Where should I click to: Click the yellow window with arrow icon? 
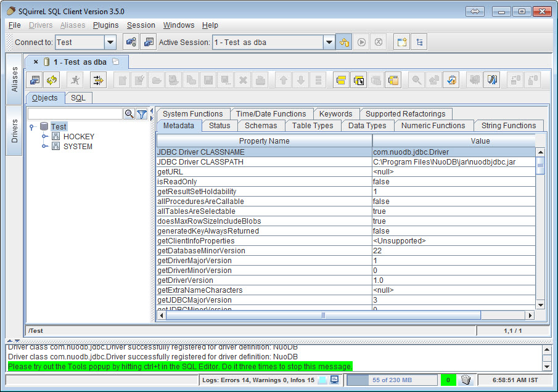click(x=359, y=80)
